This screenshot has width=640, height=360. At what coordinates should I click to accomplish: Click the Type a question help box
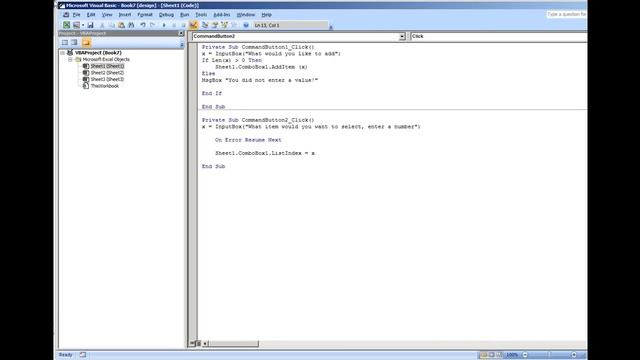(x=566, y=14)
